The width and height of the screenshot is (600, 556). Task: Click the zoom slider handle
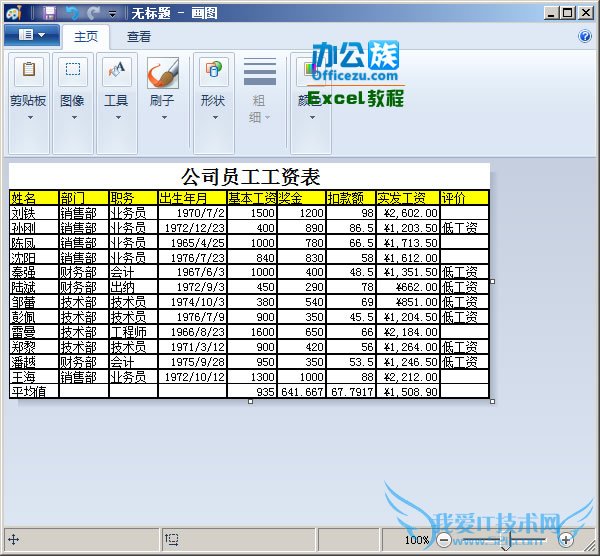pos(506,541)
